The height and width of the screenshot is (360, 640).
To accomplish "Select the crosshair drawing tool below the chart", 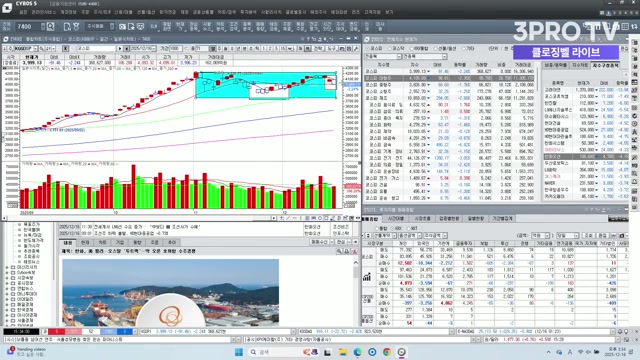I will pyautogui.click(x=282, y=218).
